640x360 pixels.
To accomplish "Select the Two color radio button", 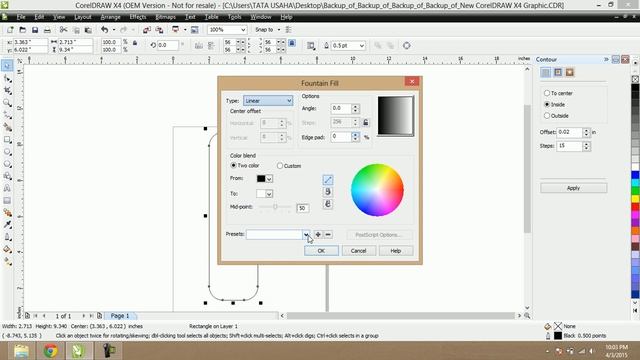I will pyautogui.click(x=233, y=165).
